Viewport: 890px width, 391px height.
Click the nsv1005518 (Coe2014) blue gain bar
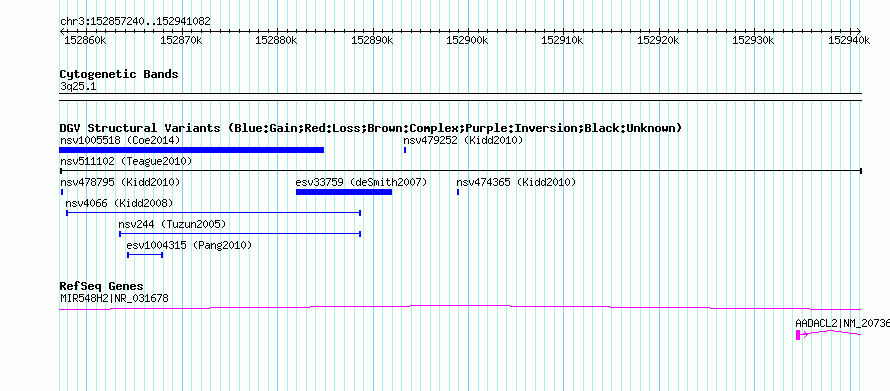tap(191, 150)
